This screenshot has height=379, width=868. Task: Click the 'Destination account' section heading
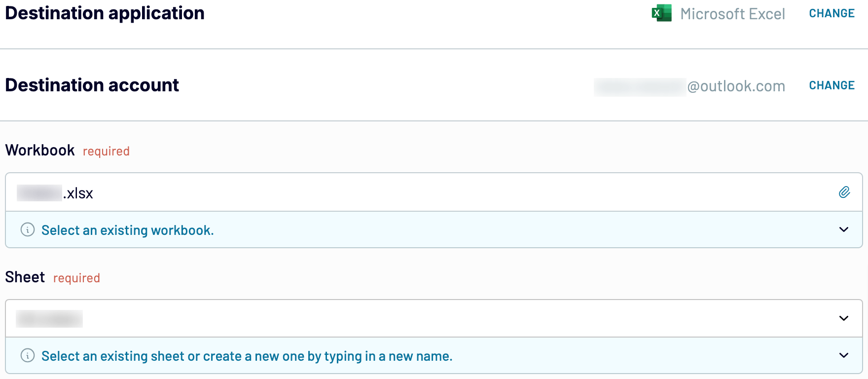point(92,85)
